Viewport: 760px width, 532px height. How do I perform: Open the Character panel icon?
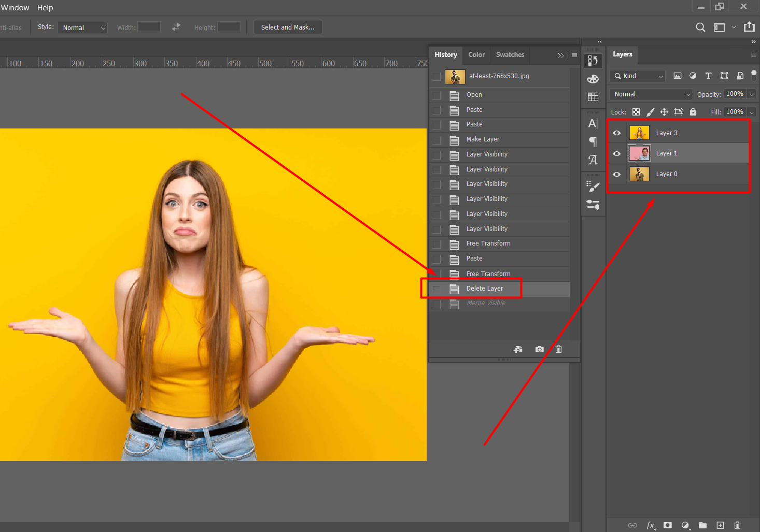(x=593, y=124)
